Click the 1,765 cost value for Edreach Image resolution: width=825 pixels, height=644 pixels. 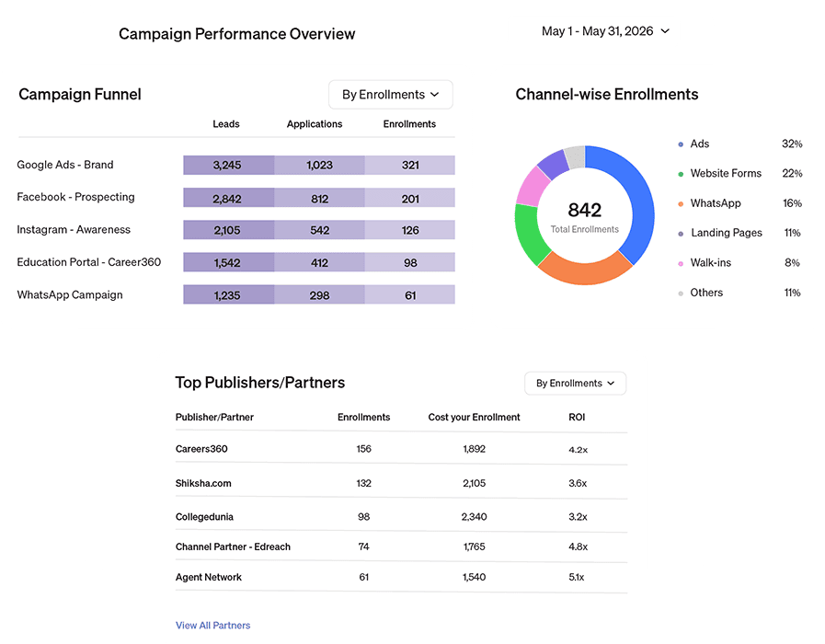pos(474,546)
